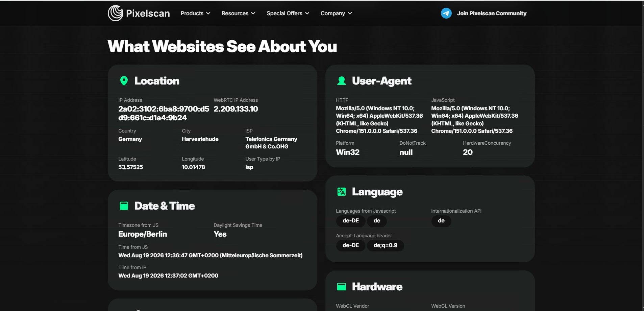Click the de tag under Internationalization API

(x=441, y=221)
